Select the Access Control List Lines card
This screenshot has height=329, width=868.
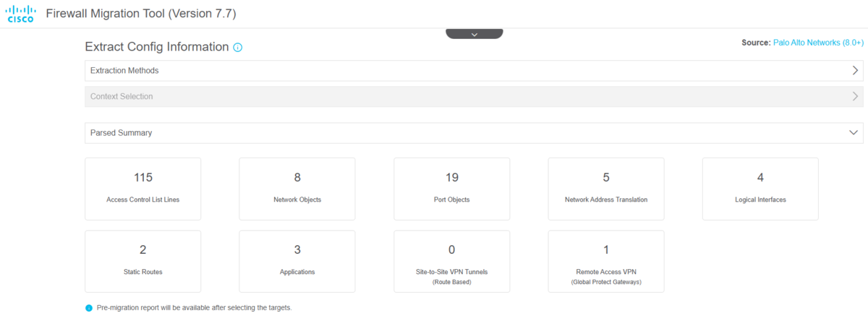pos(143,189)
